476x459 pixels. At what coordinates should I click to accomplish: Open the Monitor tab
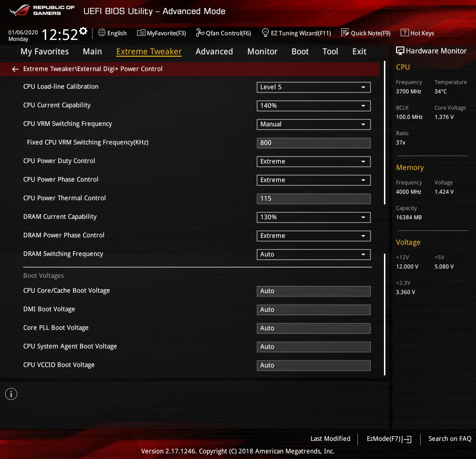(262, 52)
